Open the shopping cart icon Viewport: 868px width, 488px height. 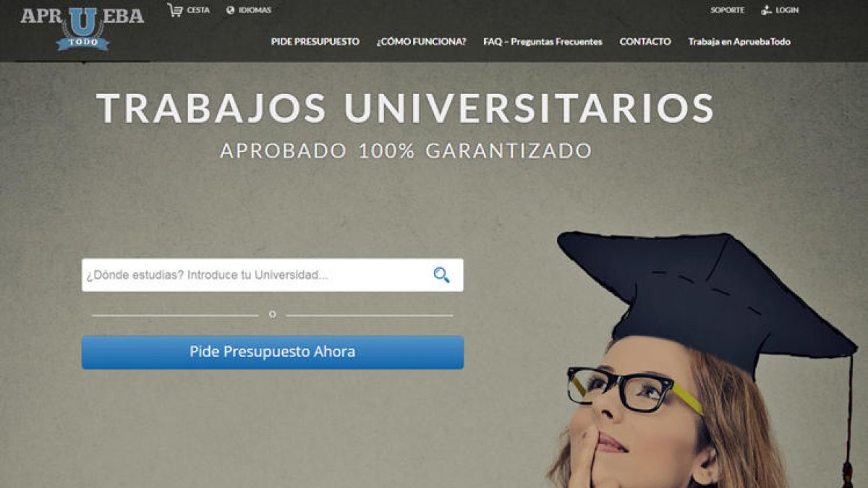tap(174, 10)
